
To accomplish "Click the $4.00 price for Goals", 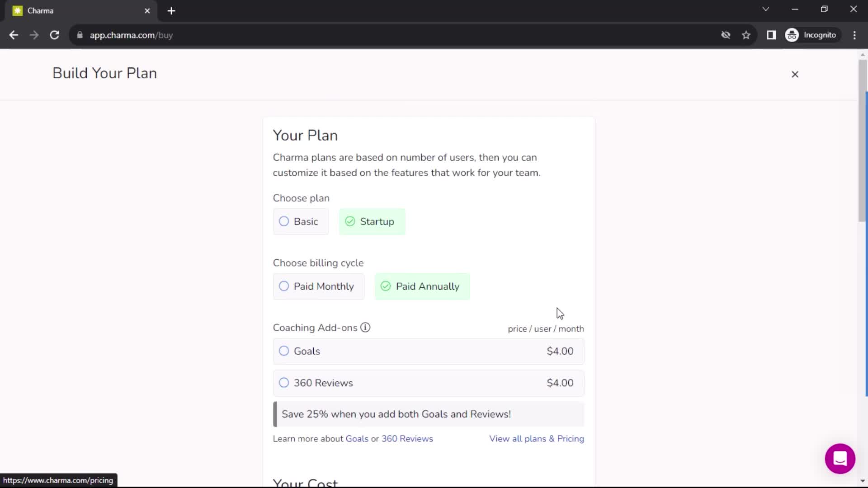I will tap(560, 352).
